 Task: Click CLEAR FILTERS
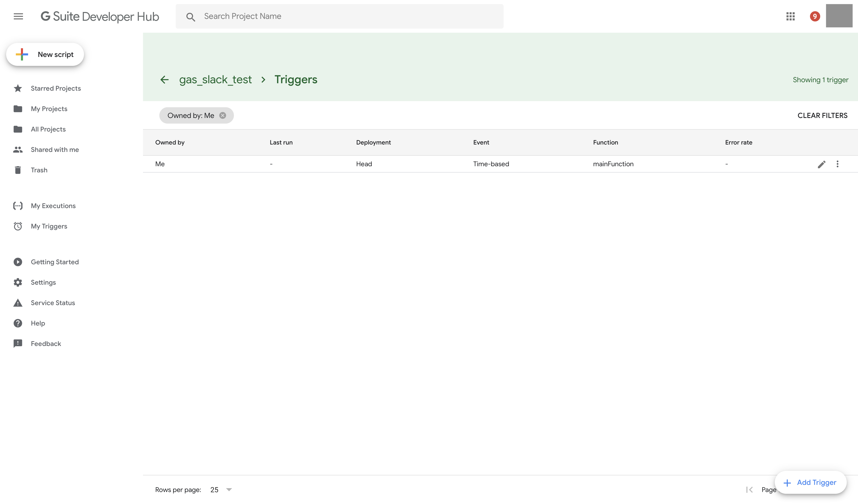tap(822, 115)
